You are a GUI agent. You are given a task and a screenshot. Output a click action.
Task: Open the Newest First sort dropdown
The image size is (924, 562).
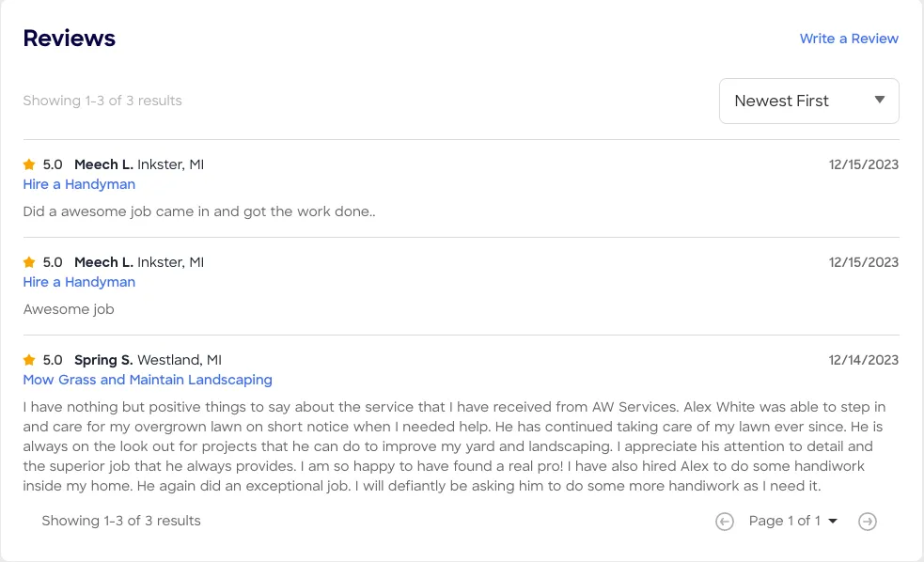tap(808, 101)
